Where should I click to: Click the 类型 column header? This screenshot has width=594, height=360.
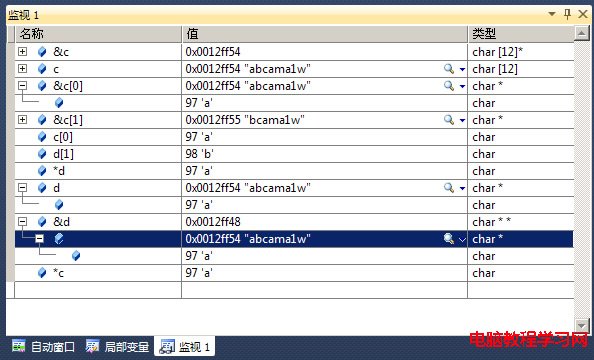(521, 34)
